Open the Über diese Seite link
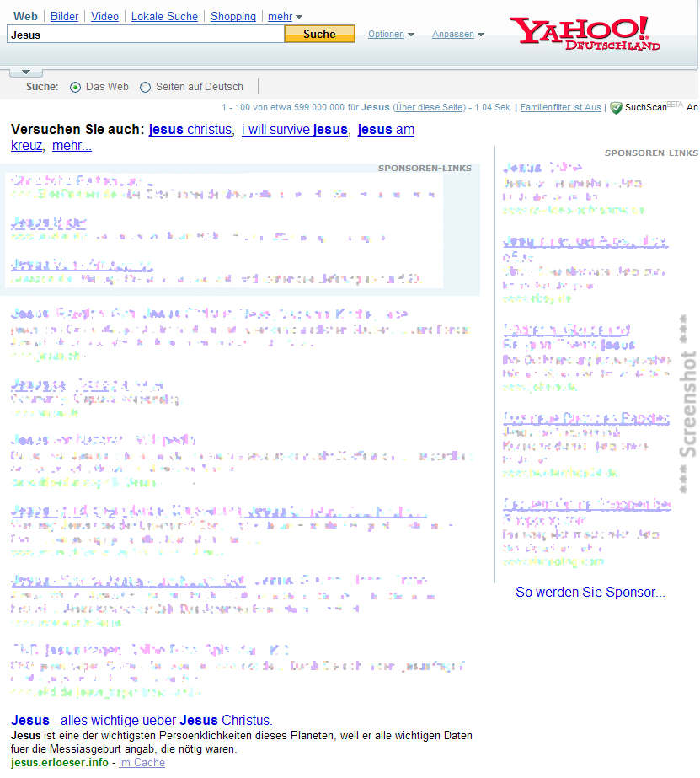The height and width of the screenshot is (778, 700). pos(430,107)
